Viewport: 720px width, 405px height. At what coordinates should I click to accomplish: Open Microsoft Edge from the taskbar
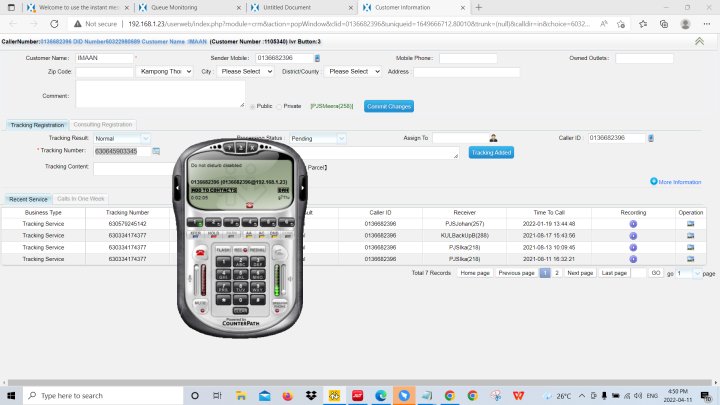click(380, 395)
